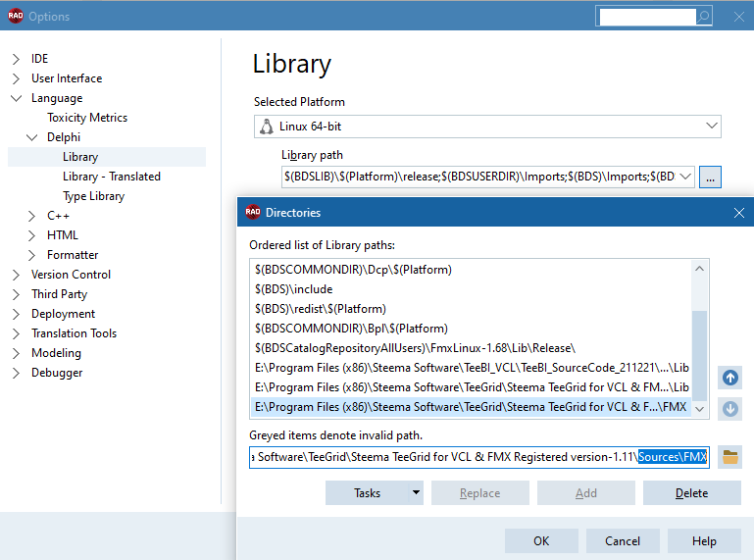Expand the Deployment node
This screenshot has height=560, width=754.
(x=16, y=314)
